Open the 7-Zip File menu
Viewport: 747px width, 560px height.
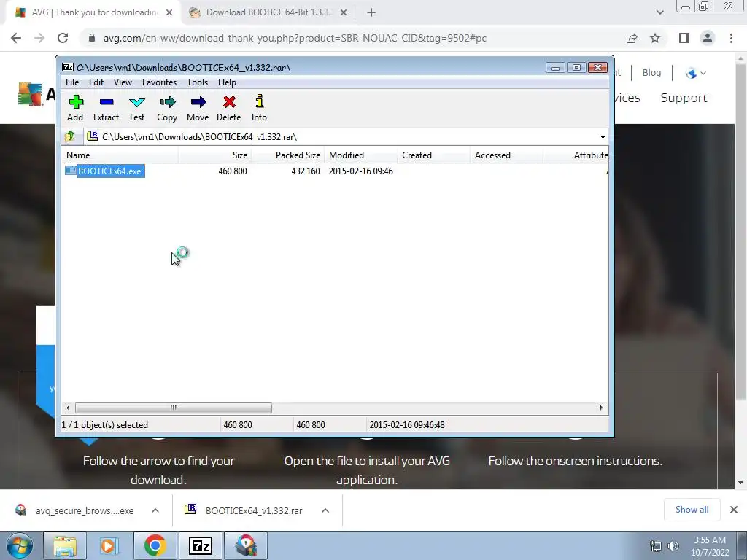pyautogui.click(x=72, y=82)
